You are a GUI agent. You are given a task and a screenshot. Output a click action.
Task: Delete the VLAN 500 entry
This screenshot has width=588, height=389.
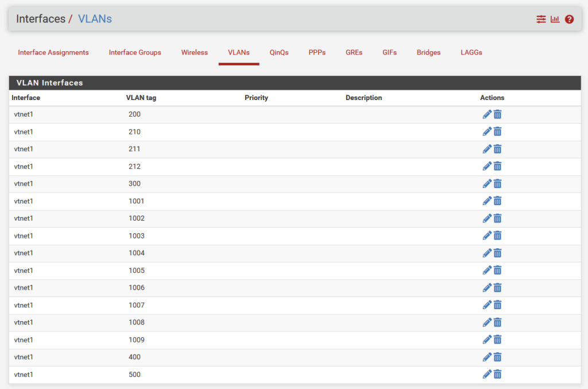click(x=498, y=375)
